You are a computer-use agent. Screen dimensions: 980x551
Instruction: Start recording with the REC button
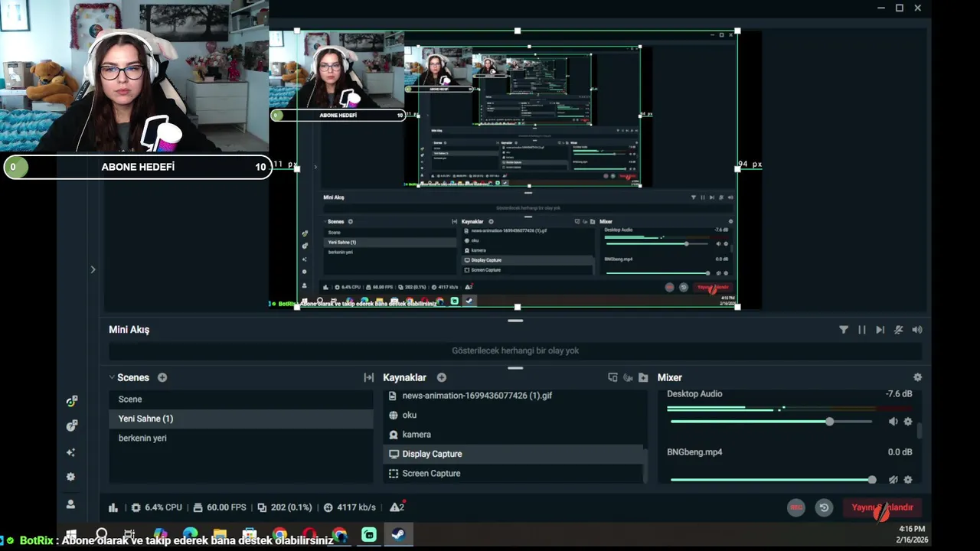click(796, 507)
